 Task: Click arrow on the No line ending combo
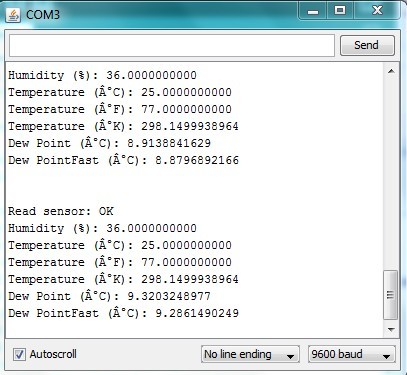click(x=290, y=356)
